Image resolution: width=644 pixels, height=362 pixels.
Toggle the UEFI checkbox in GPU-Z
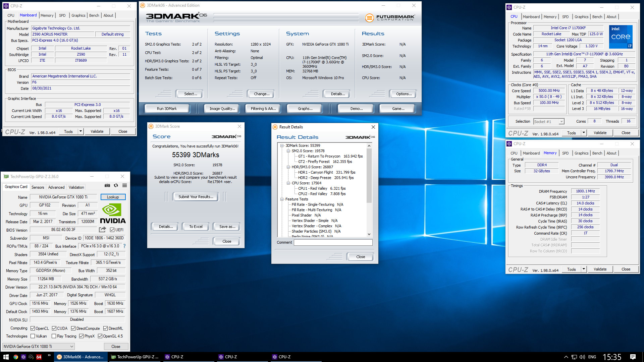point(112,230)
